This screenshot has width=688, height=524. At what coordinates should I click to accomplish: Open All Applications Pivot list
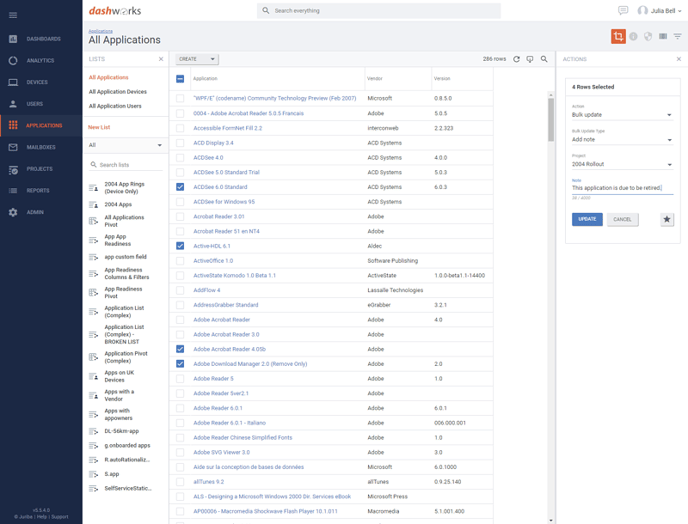[x=124, y=221]
